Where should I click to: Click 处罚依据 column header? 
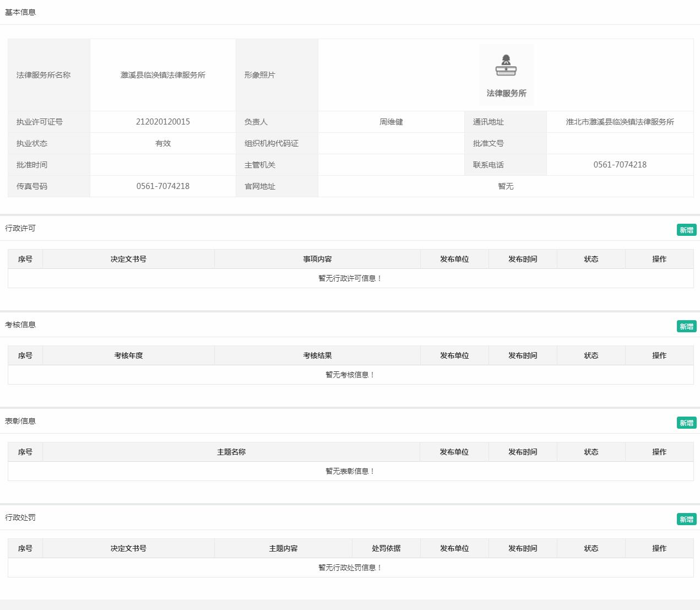[386, 548]
